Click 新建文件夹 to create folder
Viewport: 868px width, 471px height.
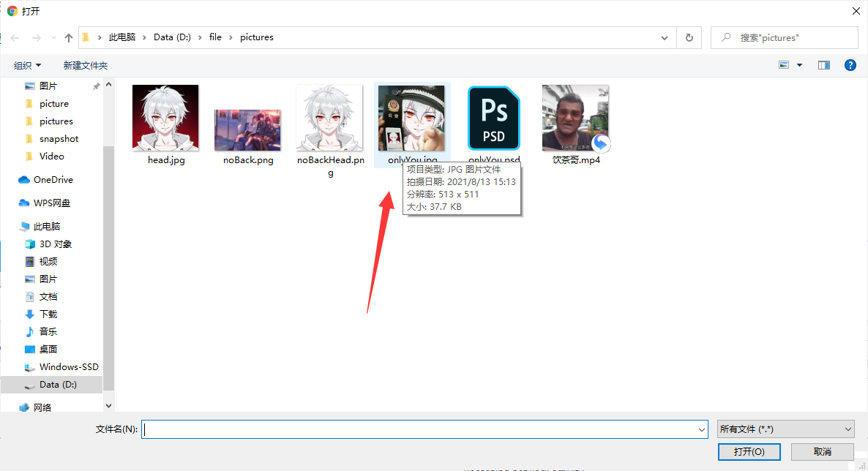(x=85, y=65)
